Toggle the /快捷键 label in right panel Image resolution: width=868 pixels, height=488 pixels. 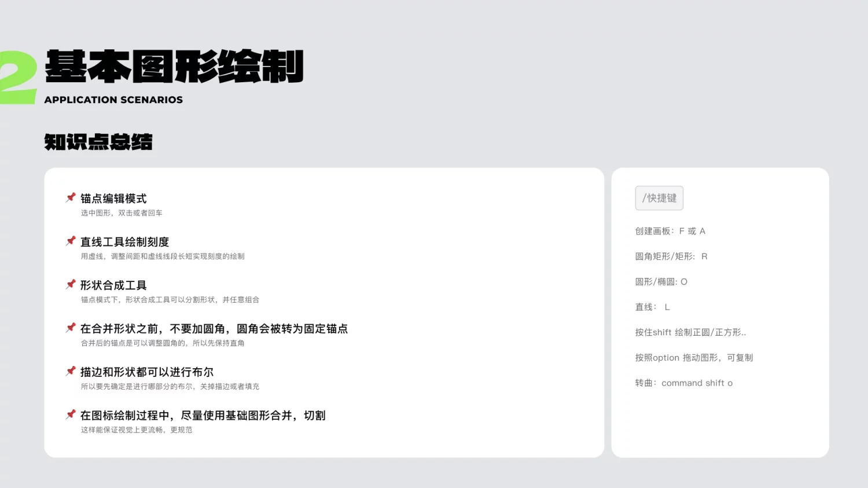(x=659, y=197)
